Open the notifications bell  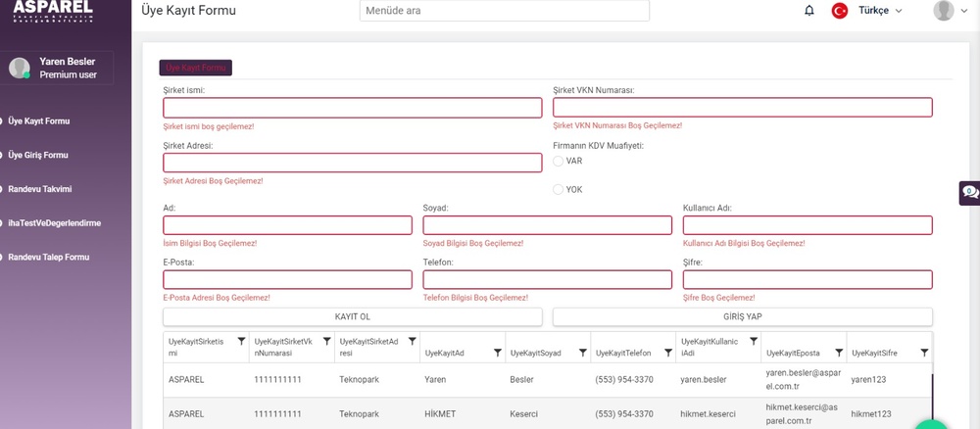tap(809, 11)
